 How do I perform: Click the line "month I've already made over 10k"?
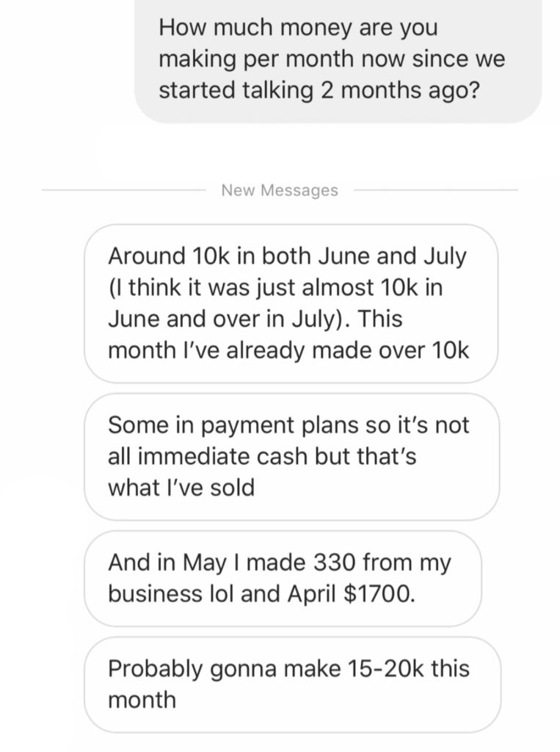(x=288, y=350)
